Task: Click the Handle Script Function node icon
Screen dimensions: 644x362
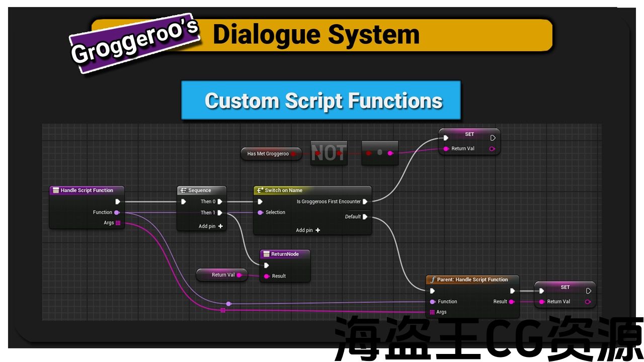Action: (x=55, y=191)
